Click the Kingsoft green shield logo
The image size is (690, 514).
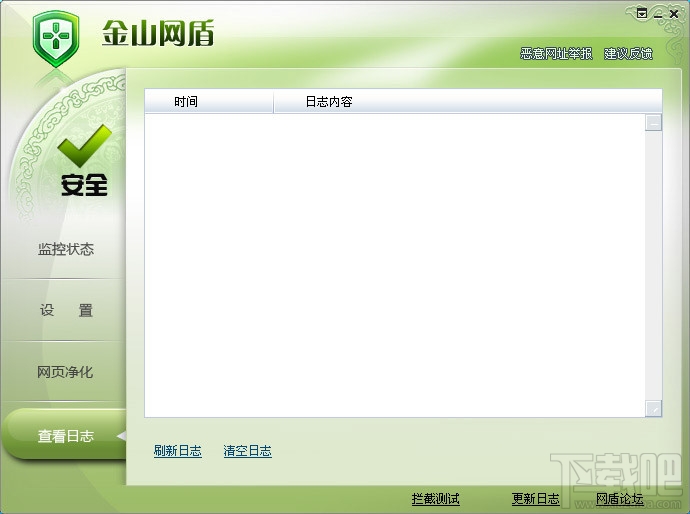[55, 39]
